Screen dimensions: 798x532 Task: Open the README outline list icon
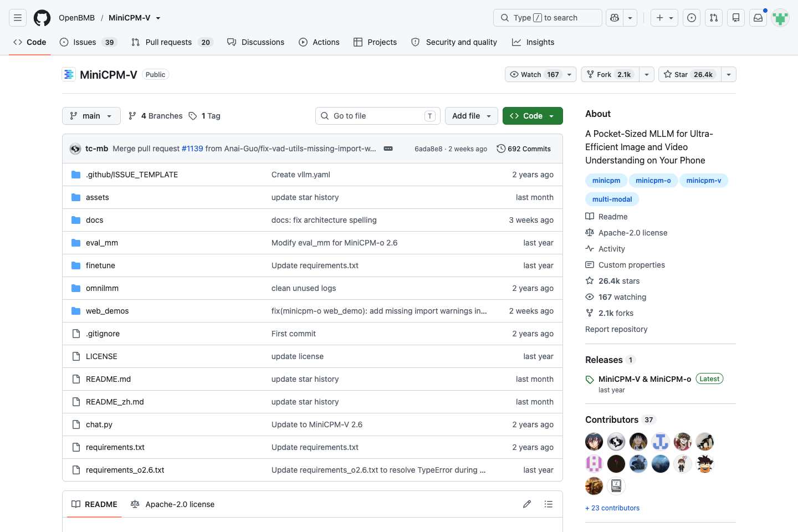[549, 504]
